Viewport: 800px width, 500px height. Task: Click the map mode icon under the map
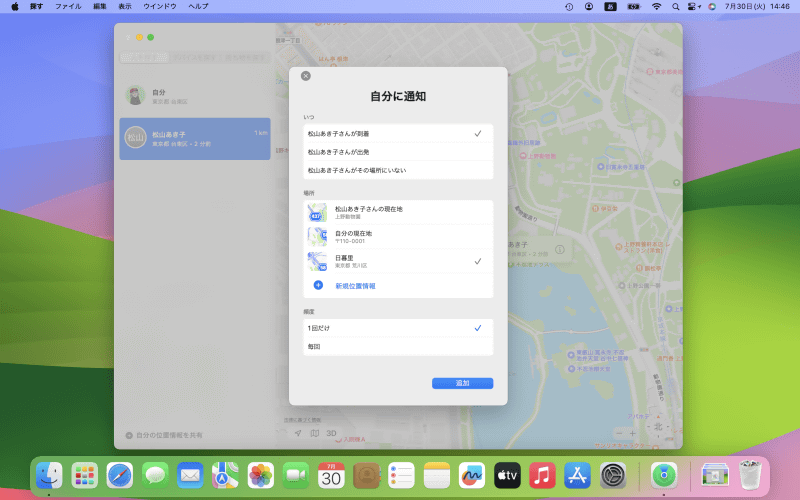[315, 433]
